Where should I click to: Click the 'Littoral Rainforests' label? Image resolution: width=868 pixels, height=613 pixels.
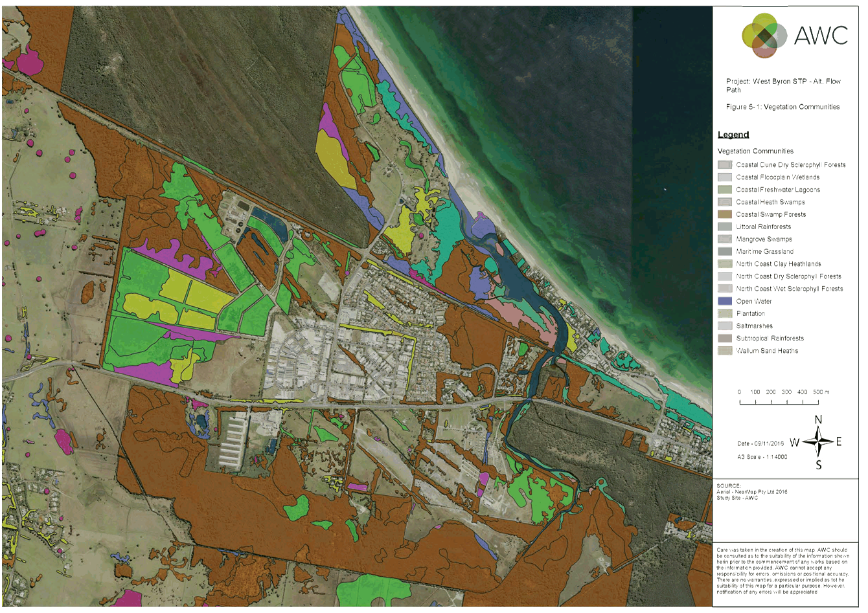point(763,227)
